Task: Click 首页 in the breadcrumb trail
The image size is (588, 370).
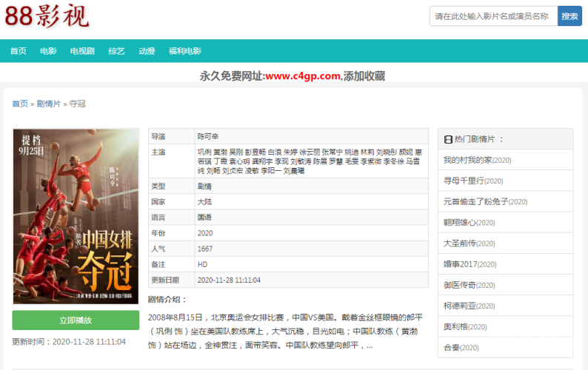Action: [x=20, y=104]
